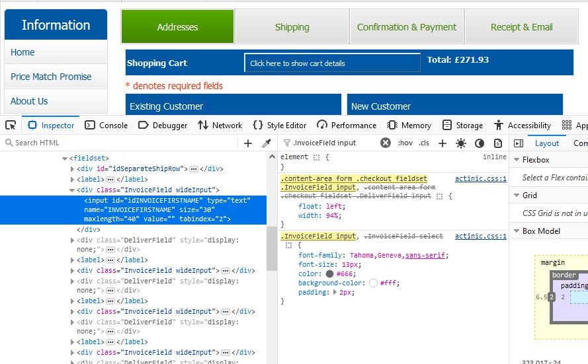Expand the idSeparateShipRow div node
The width and height of the screenshot is (588, 364).
tap(73, 168)
